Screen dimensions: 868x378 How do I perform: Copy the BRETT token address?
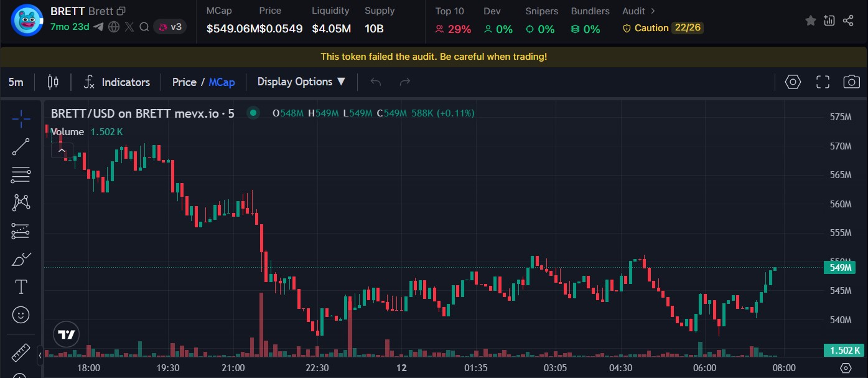click(x=121, y=11)
